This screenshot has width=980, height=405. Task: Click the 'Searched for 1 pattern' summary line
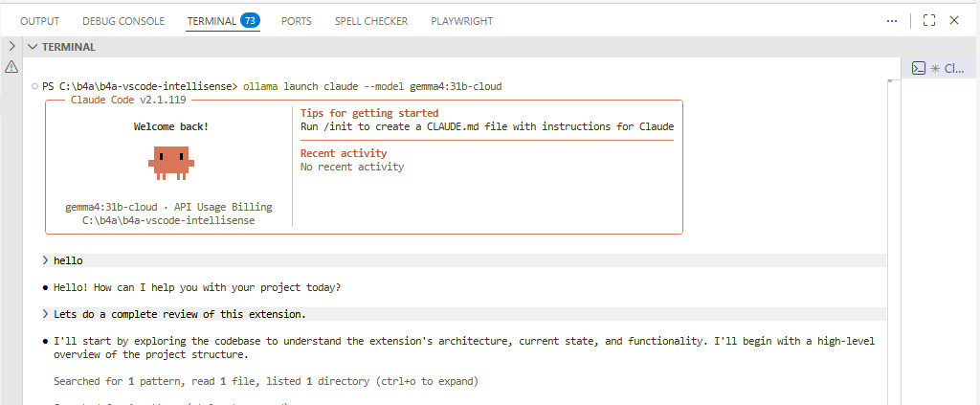(x=266, y=381)
